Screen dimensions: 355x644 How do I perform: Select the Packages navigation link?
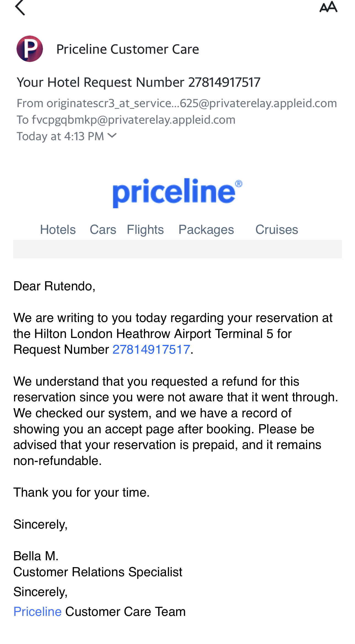[x=206, y=229]
